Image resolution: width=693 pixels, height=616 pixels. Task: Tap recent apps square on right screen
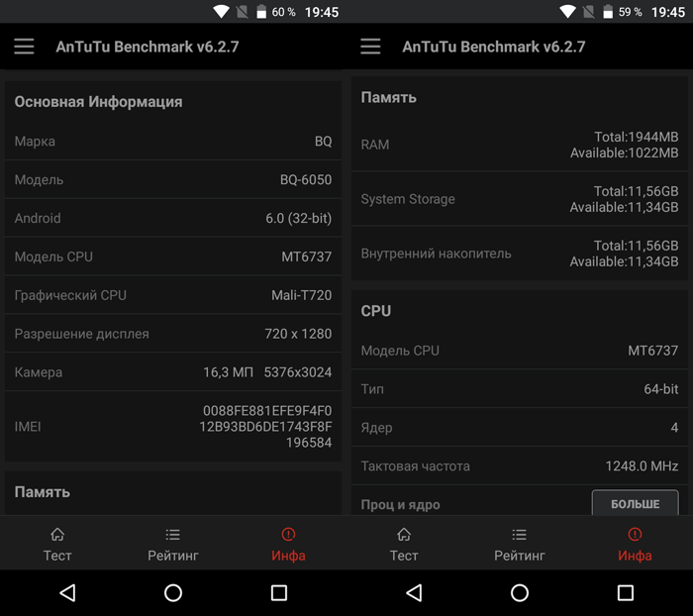626,592
